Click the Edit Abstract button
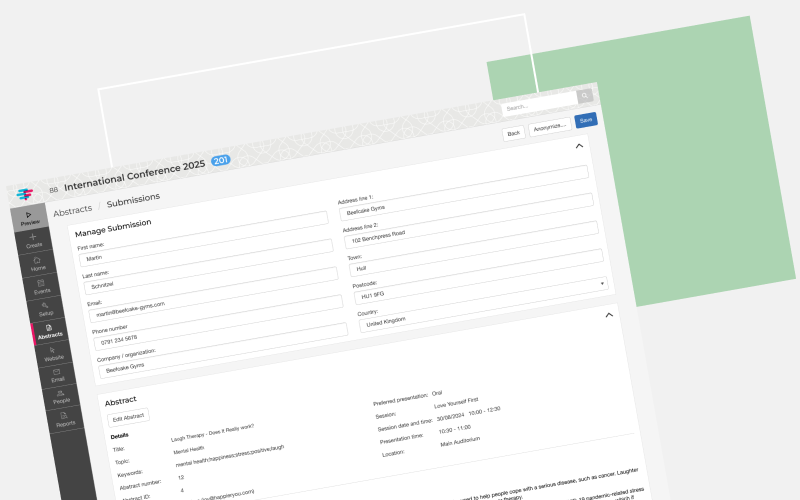 tap(129, 417)
